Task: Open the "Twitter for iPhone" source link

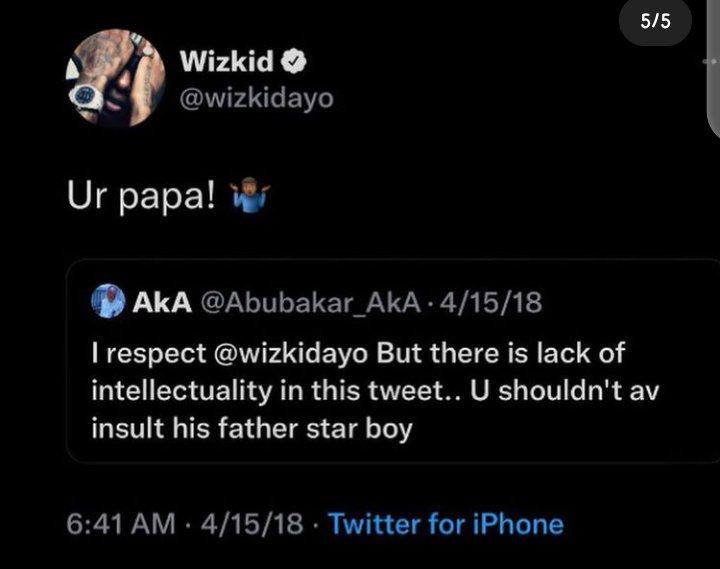Action: tap(445, 523)
